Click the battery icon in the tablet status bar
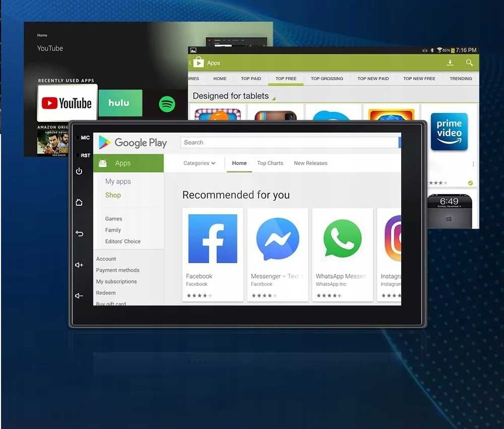 pyautogui.click(x=453, y=50)
